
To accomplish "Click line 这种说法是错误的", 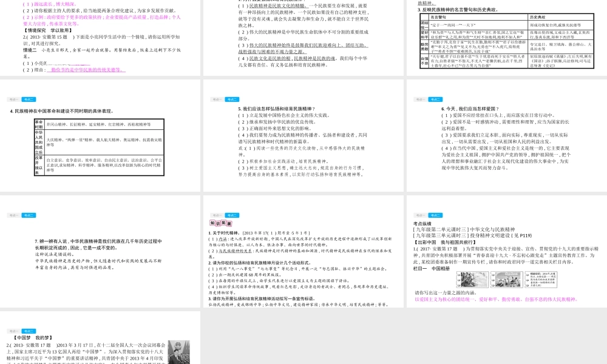I will (55, 254).
